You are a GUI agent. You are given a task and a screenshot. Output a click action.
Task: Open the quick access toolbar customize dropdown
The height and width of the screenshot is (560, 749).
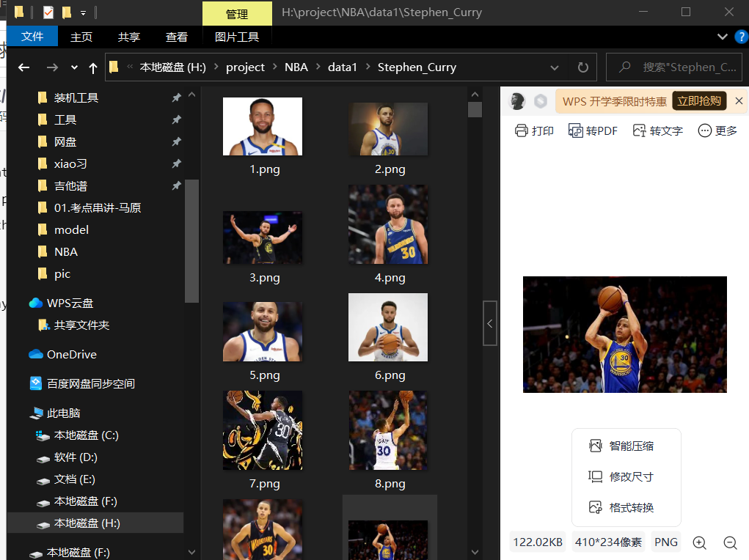[x=83, y=13]
